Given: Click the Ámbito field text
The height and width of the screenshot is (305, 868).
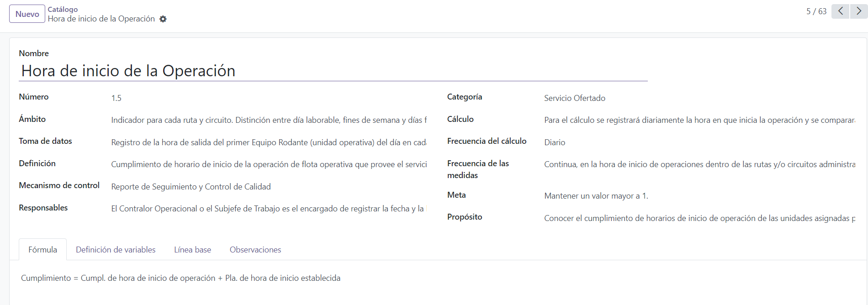Looking at the screenshot, I should coord(269,120).
